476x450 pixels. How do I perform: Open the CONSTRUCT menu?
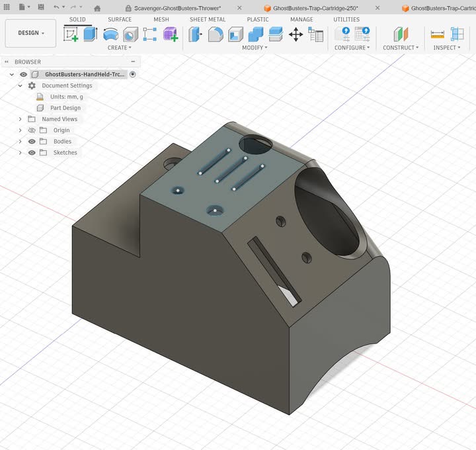tap(401, 48)
